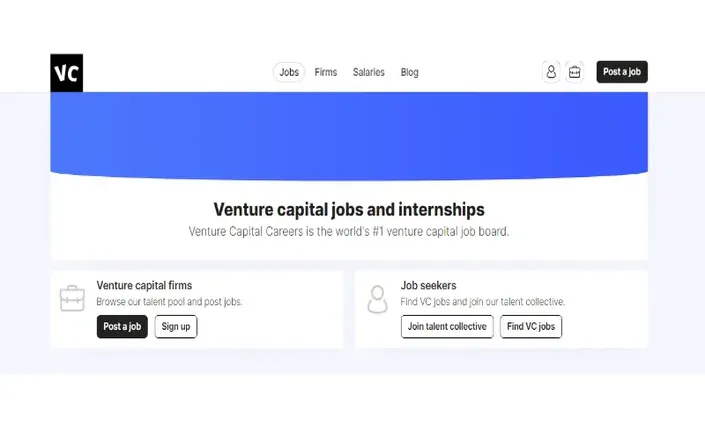Click the person icon beside Job seekers
Image resolution: width=705 pixels, height=427 pixels.
[377, 299]
